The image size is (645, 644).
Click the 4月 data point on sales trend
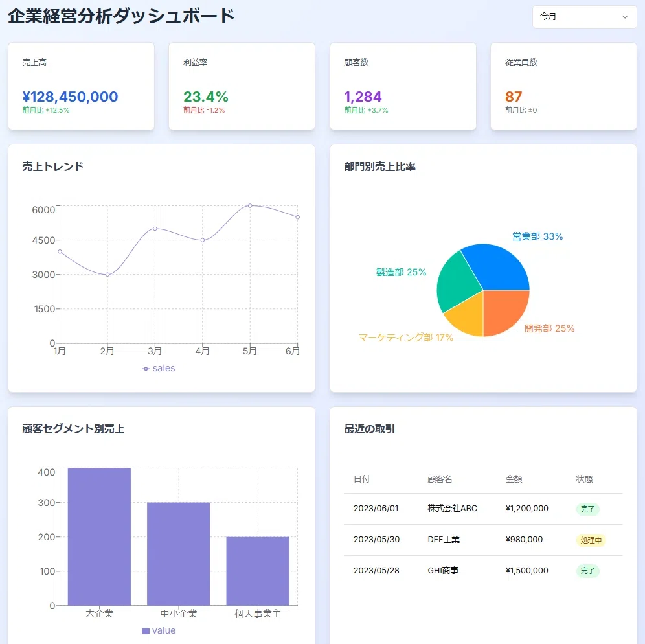pos(203,240)
